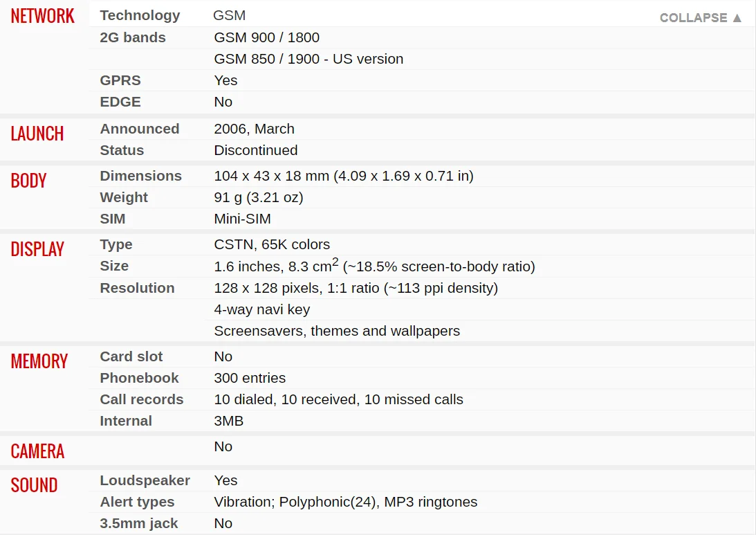Click the 3.5mm jack label link
This screenshot has height=535, width=756.
(139, 523)
